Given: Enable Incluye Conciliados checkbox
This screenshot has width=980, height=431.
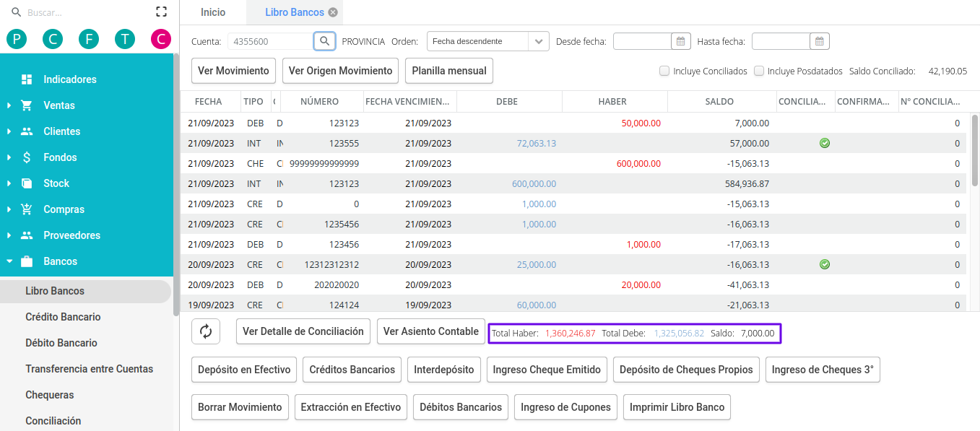Looking at the screenshot, I should pyautogui.click(x=664, y=71).
